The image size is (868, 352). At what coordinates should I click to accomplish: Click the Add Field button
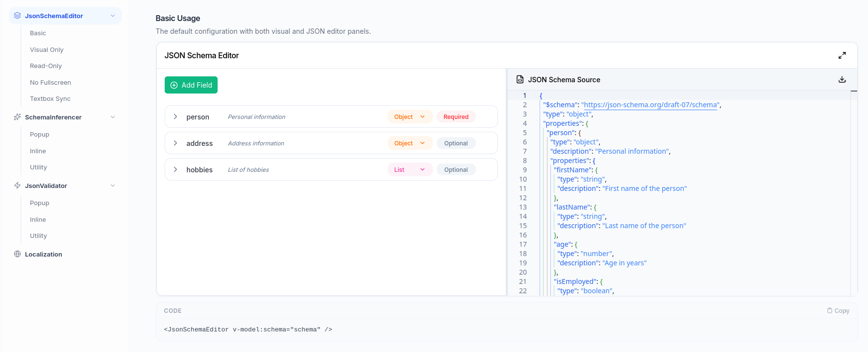(191, 85)
